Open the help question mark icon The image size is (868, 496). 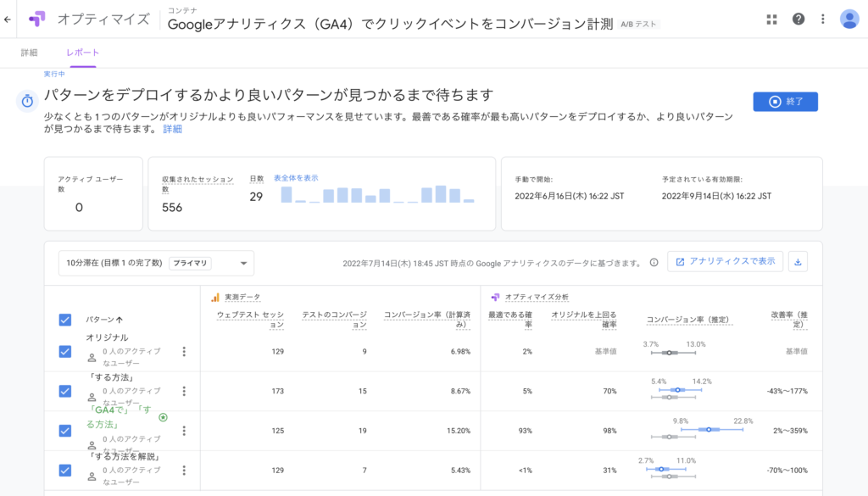798,20
